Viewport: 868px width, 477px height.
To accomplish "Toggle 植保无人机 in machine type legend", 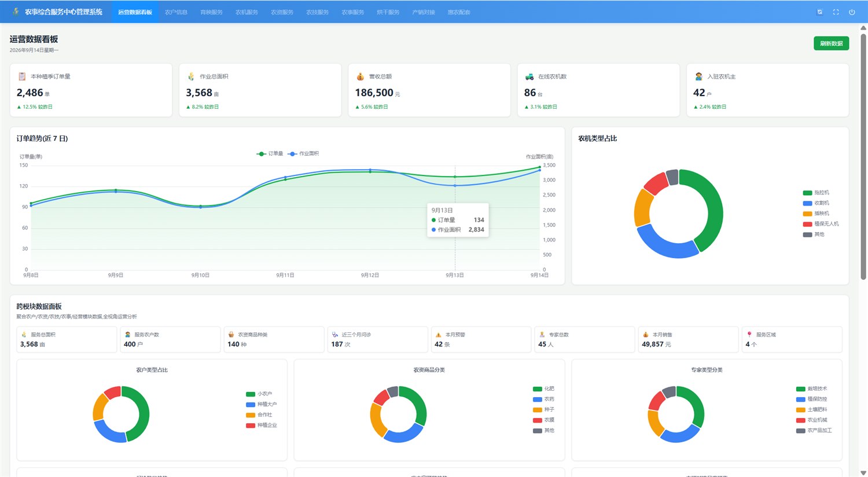I will click(x=821, y=224).
